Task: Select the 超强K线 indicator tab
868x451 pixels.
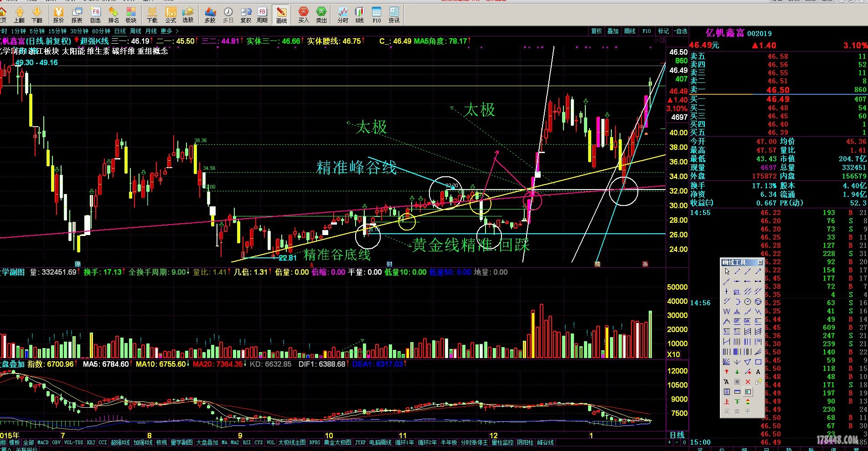Action: (120, 442)
